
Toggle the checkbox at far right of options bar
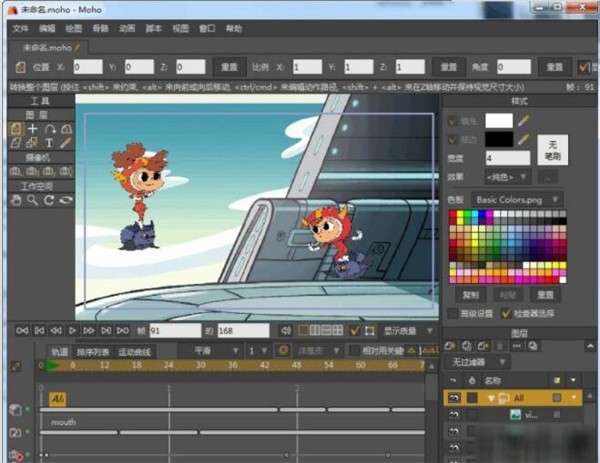click(584, 67)
